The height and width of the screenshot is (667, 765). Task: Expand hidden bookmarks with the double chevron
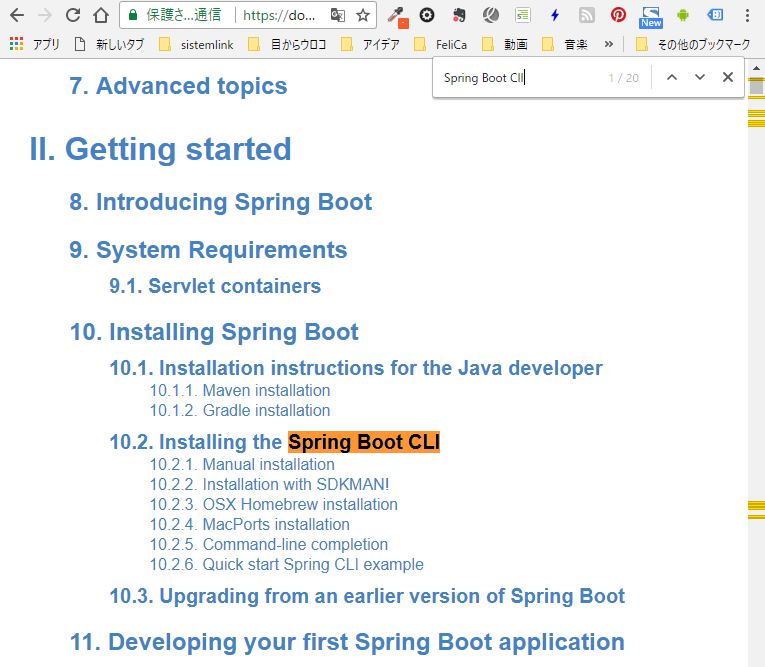[608, 44]
